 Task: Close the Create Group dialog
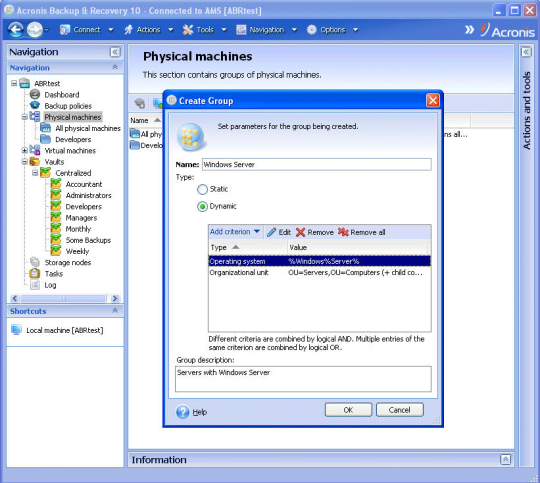433,101
